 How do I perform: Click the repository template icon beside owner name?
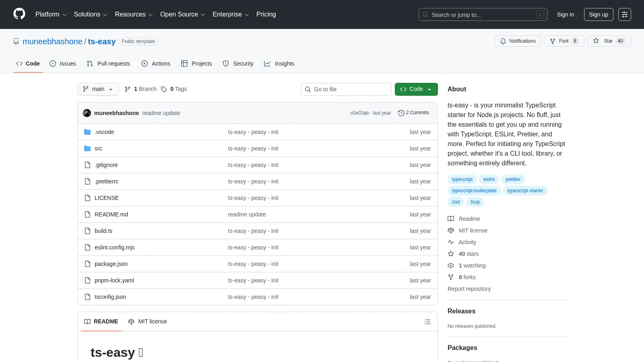[x=16, y=41]
